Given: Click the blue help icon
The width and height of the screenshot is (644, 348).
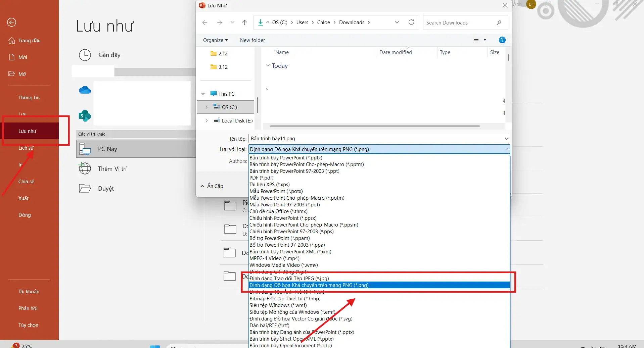Looking at the screenshot, I should coord(502,40).
